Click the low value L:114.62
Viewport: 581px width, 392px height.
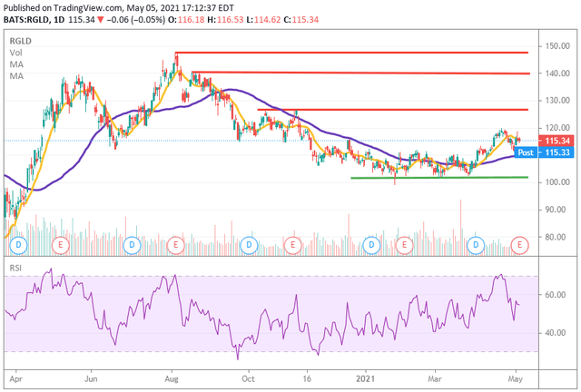coord(264,20)
